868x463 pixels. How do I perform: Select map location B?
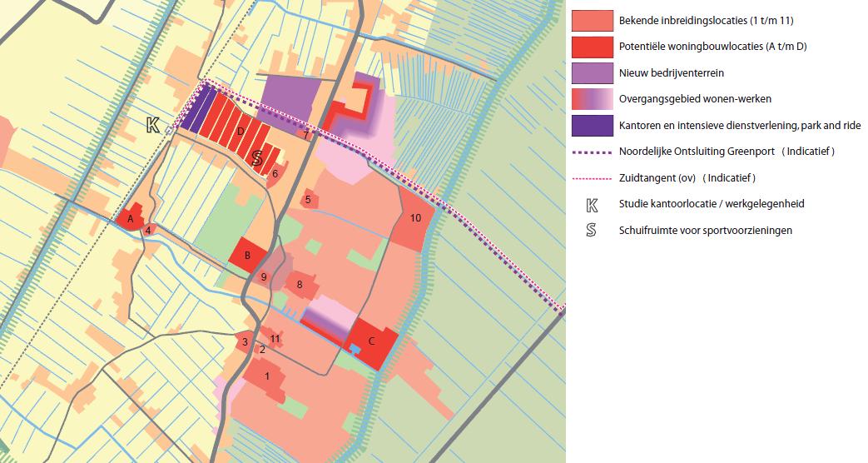[x=247, y=256]
